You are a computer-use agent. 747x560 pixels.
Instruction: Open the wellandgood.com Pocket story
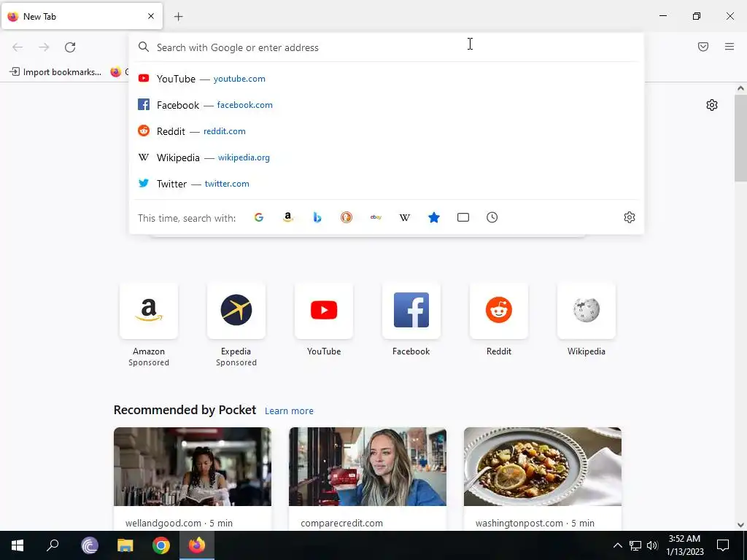(x=193, y=478)
